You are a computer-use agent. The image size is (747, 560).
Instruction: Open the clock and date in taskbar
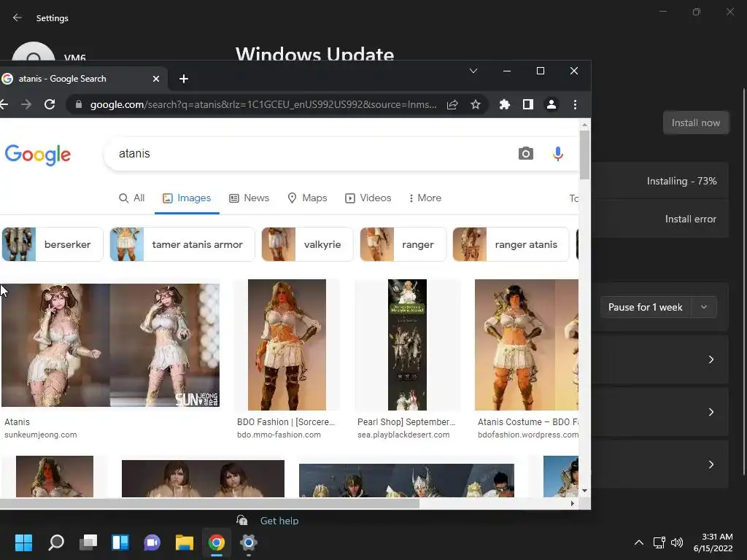pyautogui.click(x=713, y=542)
